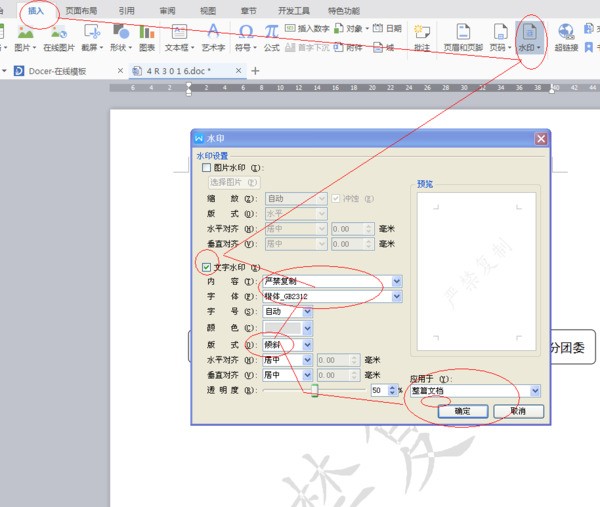The height and width of the screenshot is (507, 600).
Task: Insert an 对象 object
Action: click(351, 28)
